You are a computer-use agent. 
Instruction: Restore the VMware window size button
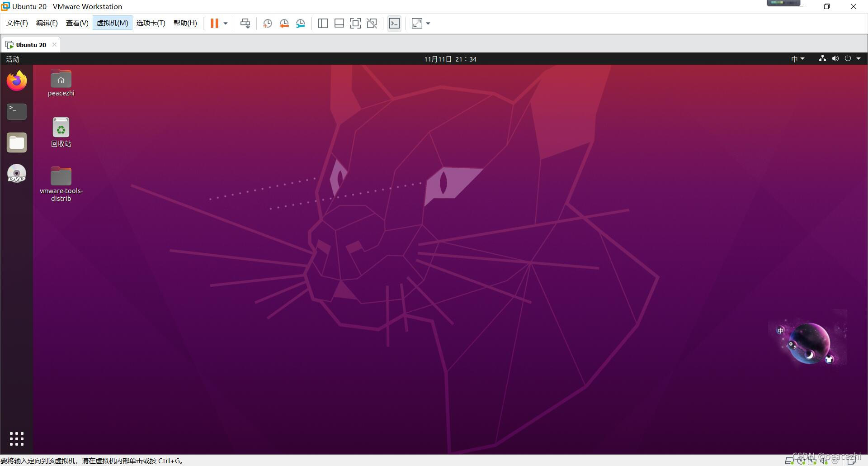[827, 7]
